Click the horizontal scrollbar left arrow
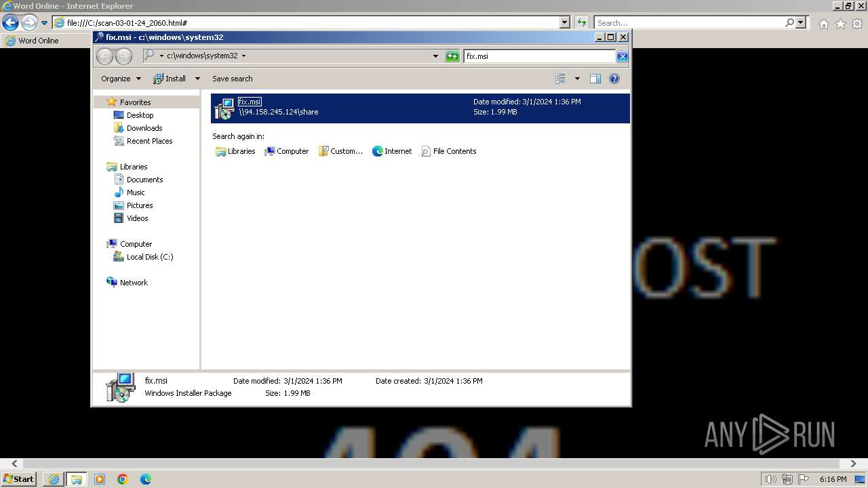Image resolution: width=868 pixels, height=488 pixels. tap(14, 464)
